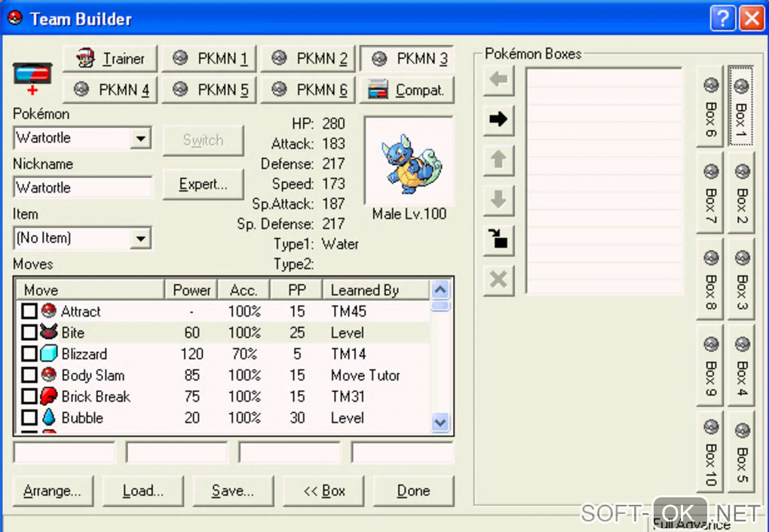769x532 pixels.
Task: Switch to the Trainer tab
Action: click(x=110, y=59)
